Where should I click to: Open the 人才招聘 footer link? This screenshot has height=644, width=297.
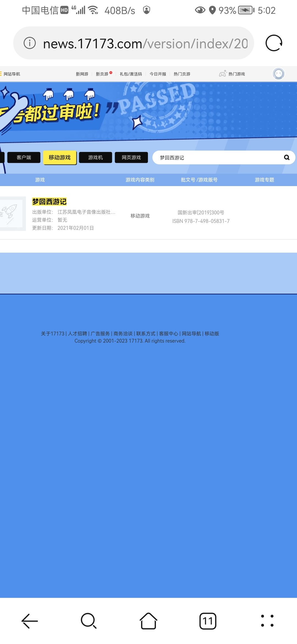(x=78, y=334)
